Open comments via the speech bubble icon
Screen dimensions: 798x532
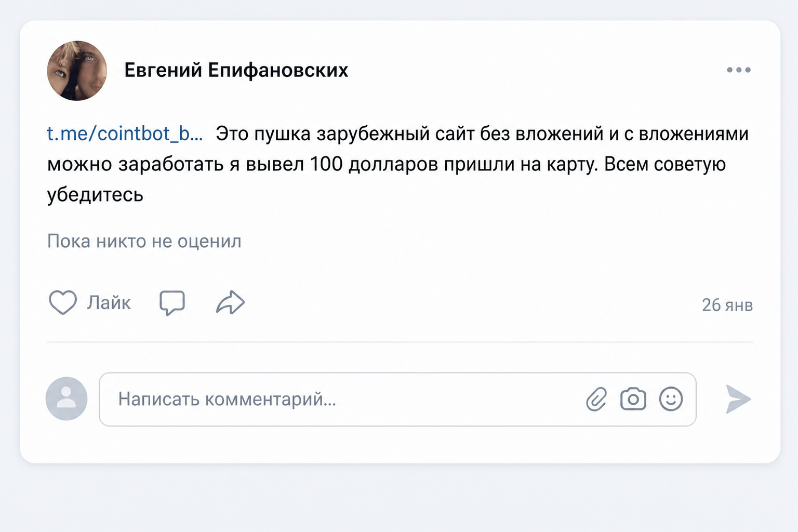click(x=172, y=303)
